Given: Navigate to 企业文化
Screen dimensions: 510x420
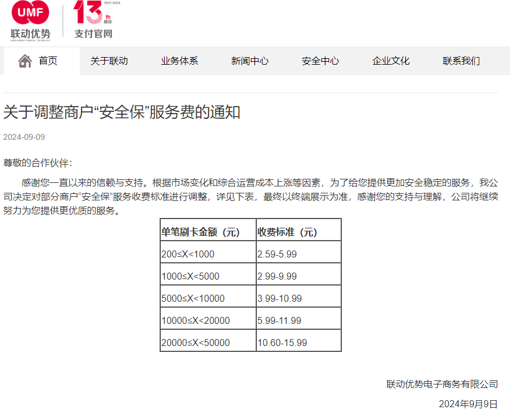Looking at the screenshot, I should (x=391, y=61).
